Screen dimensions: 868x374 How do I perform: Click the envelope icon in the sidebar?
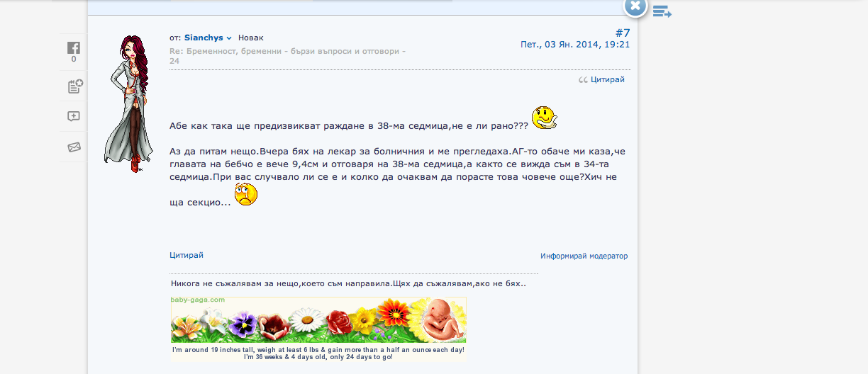point(74,147)
